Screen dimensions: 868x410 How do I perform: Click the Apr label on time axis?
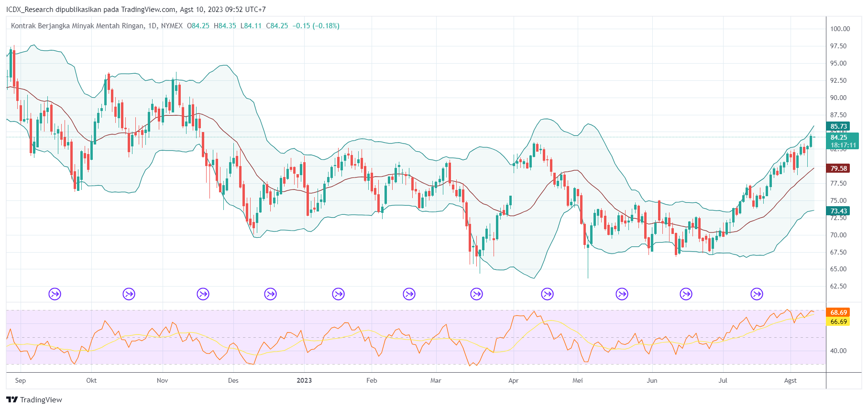(514, 381)
